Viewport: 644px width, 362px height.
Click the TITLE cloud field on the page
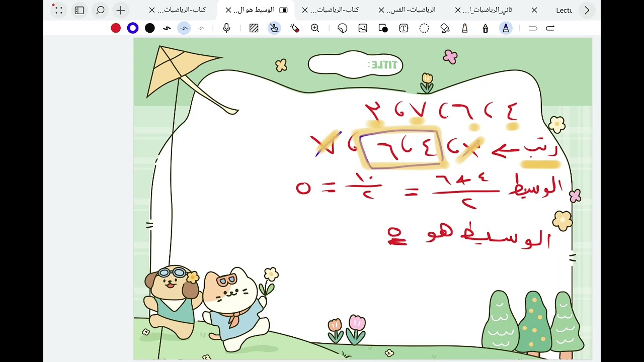click(356, 65)
